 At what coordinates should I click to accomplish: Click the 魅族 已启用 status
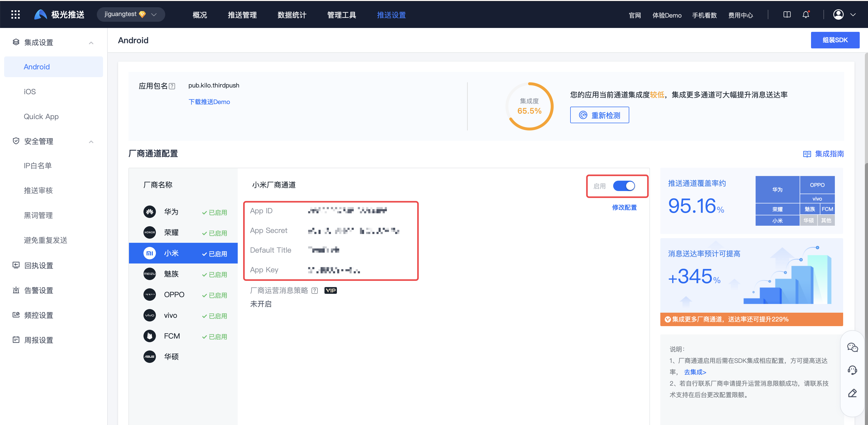pyautogui.click(x=214, y=274)
